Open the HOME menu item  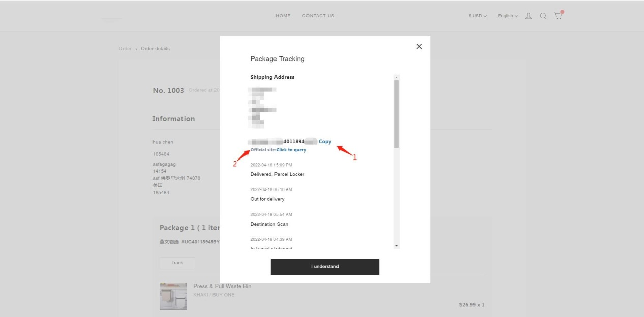tap(283, 16)
